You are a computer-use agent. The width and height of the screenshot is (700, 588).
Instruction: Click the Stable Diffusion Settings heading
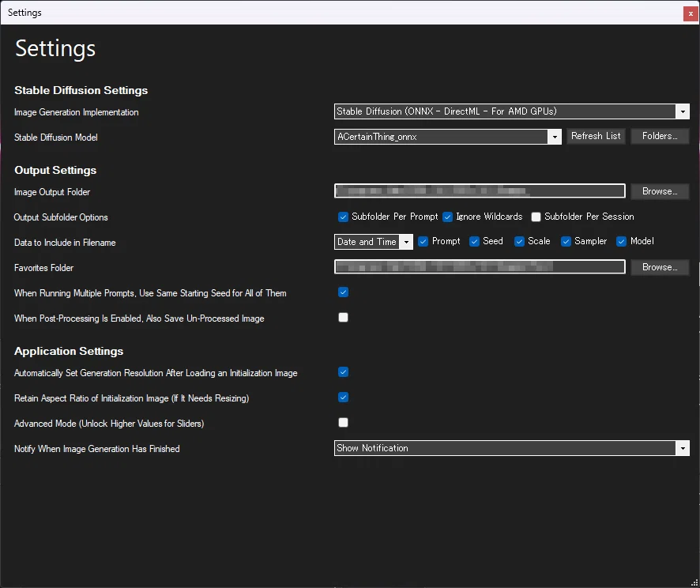(81, 91)
